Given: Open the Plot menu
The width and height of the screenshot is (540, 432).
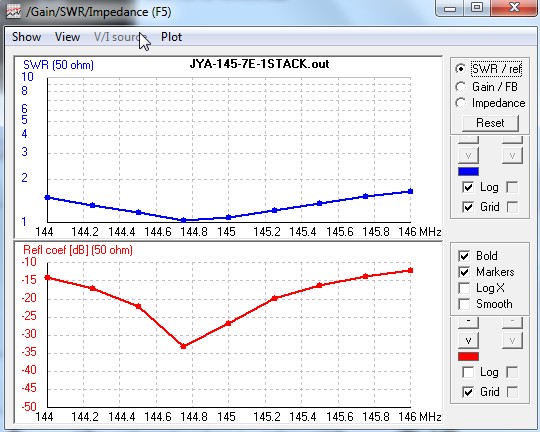Looking at the screenshot, I should click(x=171, y=37).
